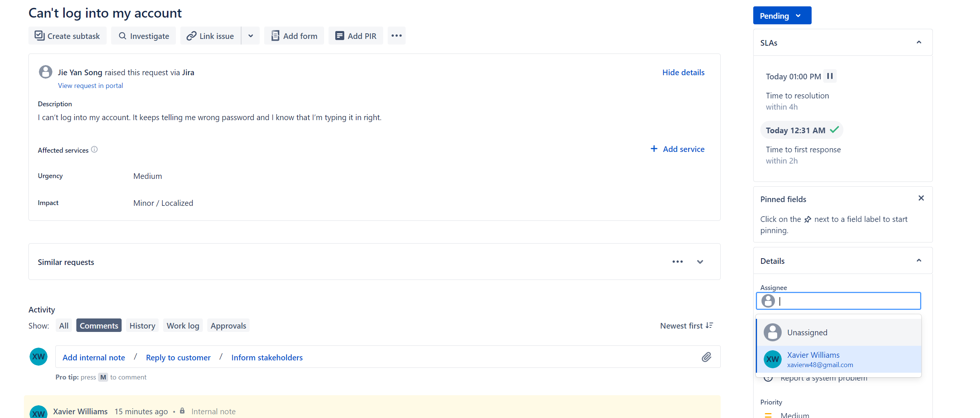Click the Minor / Localized impact value

[x=163, y=203]
